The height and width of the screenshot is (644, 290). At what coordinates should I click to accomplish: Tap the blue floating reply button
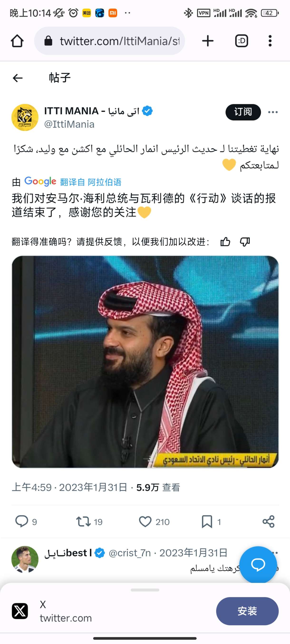tap(258, 565)
